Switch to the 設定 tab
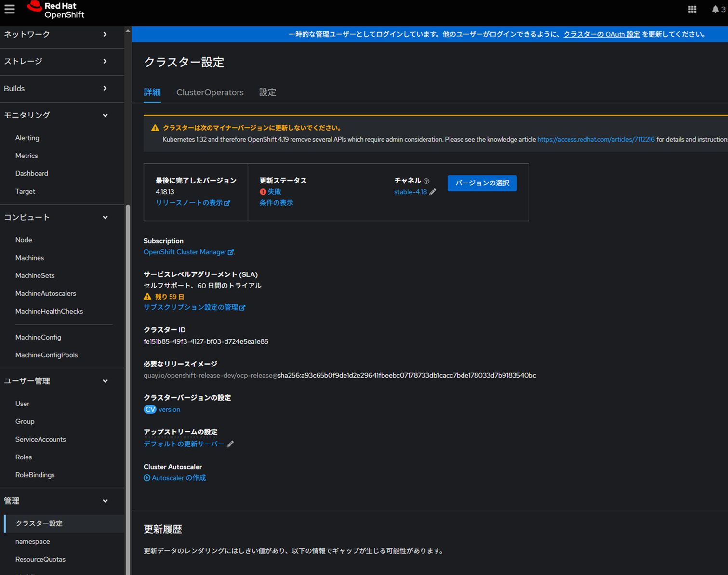728x575 pixels. pyautogui.click(x=267, y=92)
